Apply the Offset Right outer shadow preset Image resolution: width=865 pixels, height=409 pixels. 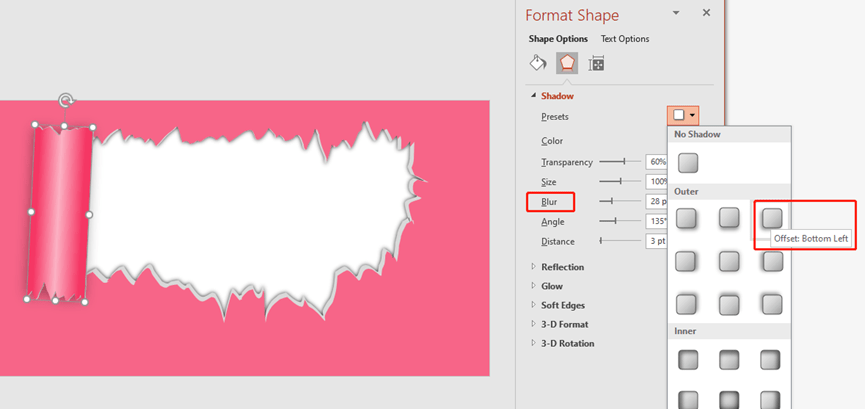click(686, 261)
